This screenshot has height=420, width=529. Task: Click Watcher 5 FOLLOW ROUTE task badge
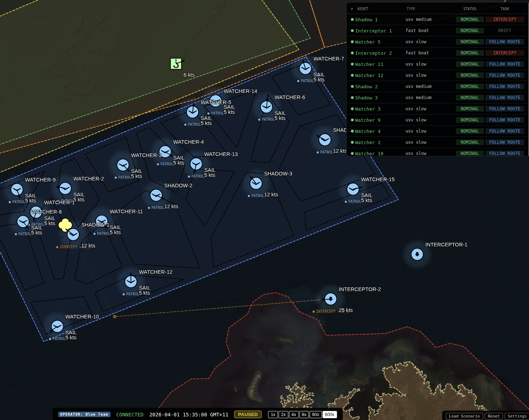pos(504,42)
